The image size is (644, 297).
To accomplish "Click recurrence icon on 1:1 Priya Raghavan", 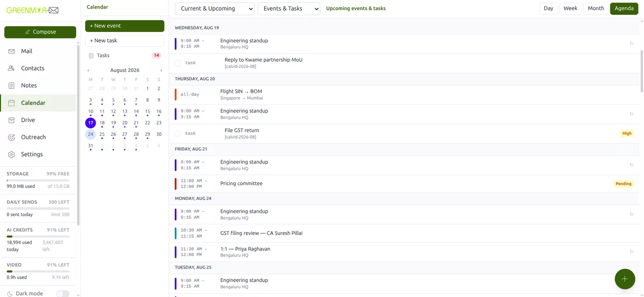I will (632, 252).
